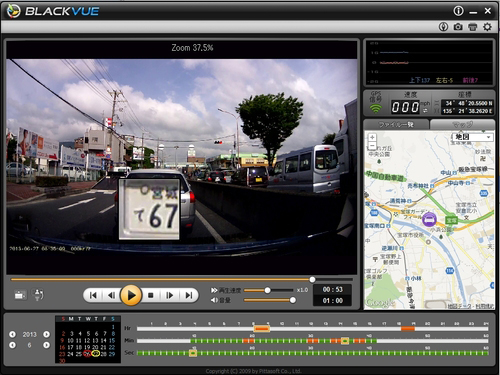The width and height of the screenshot is (500, 375).
Task: Select day 28 in the calendar
Action: (x=104, y=354)
